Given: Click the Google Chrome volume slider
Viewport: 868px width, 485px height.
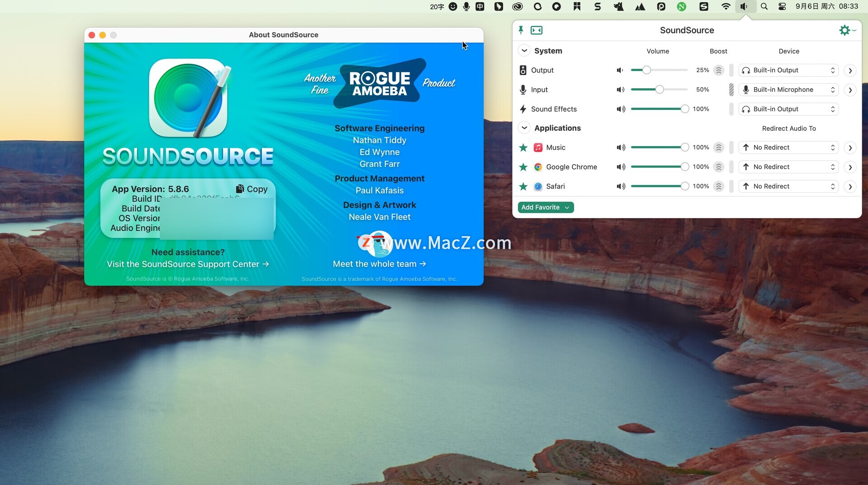Looking at the screenshot, I should 659,167.
